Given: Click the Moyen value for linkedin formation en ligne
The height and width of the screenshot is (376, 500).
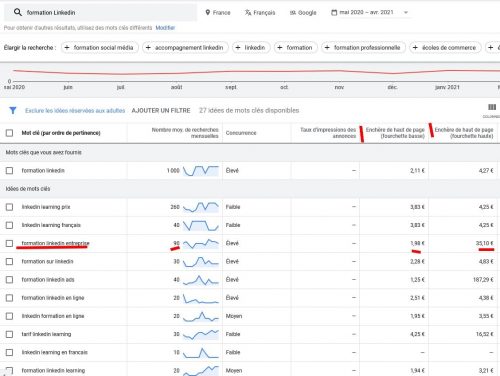Looking at the screenshot, I should tap(234, 316).
